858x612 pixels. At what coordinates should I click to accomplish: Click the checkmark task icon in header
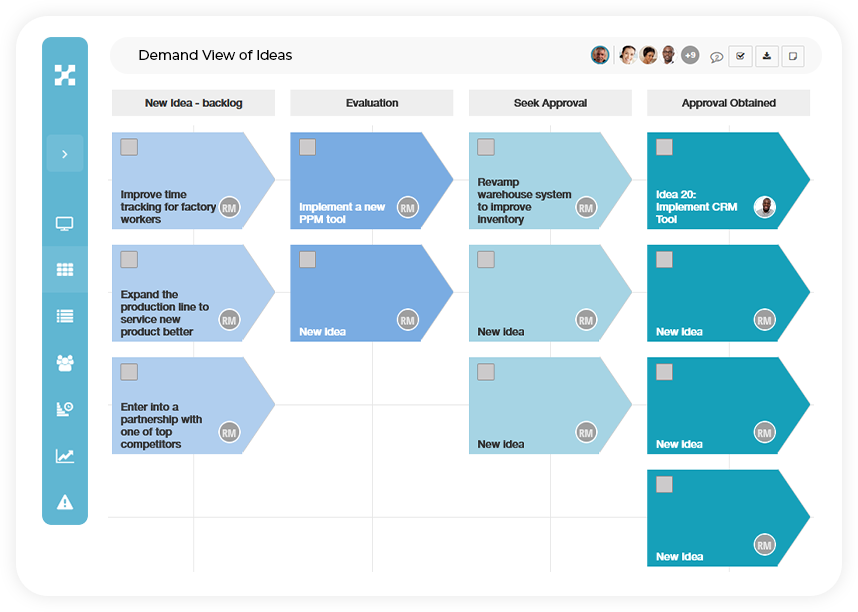click(x=740, y=56)
